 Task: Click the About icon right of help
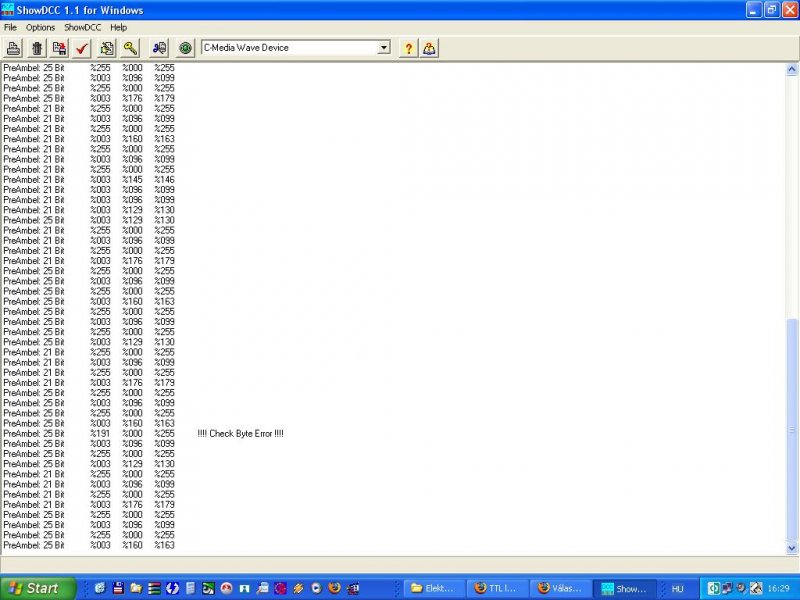(429, 48)
